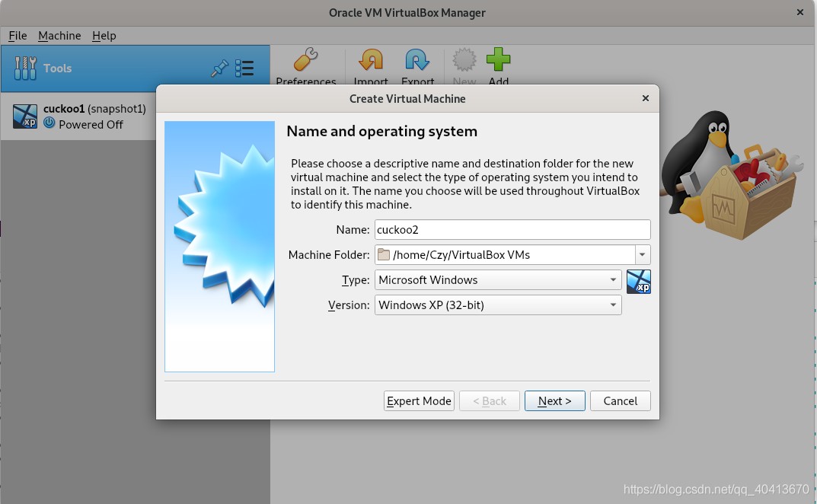Click the Name field containing cuckoo2
The width and height of the screenshot is (817, 504).
tap(512, 230)
